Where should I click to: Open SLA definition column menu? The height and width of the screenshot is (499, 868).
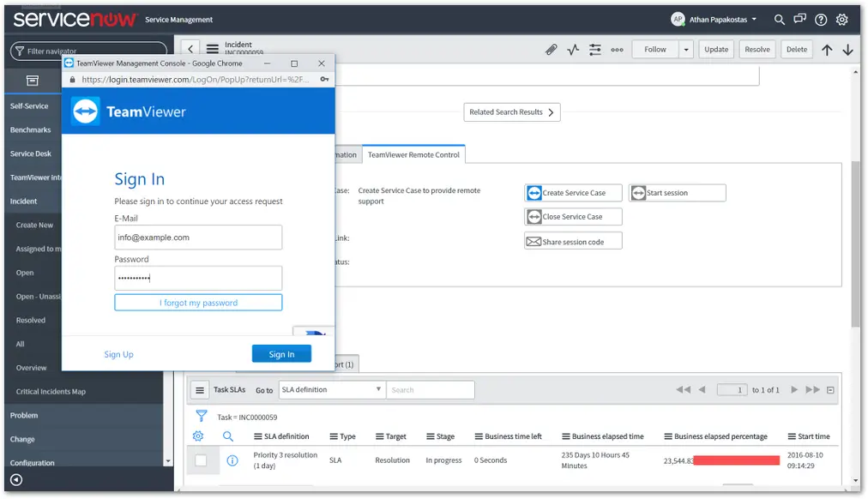tap(257, 436)
